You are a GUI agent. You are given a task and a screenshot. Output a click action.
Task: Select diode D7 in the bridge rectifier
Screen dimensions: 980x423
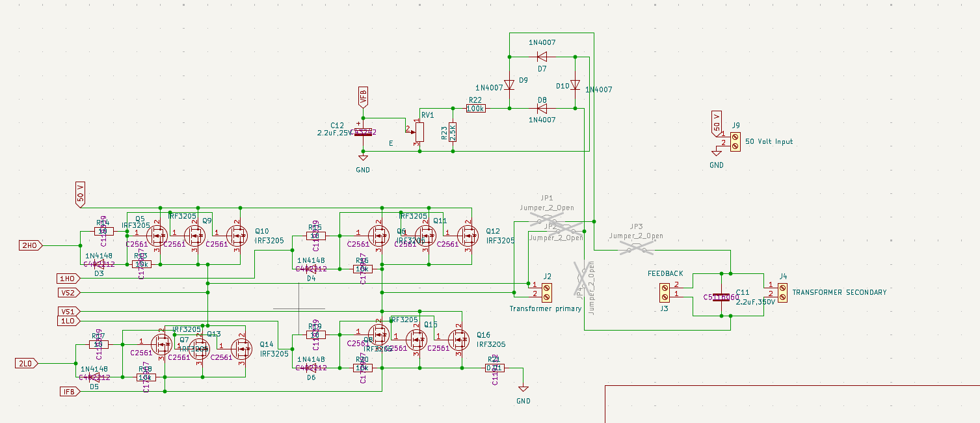(x=542, y=57)
